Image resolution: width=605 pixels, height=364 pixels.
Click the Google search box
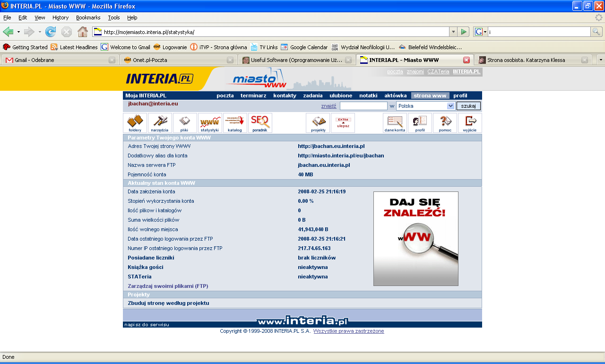pos(539,32)
